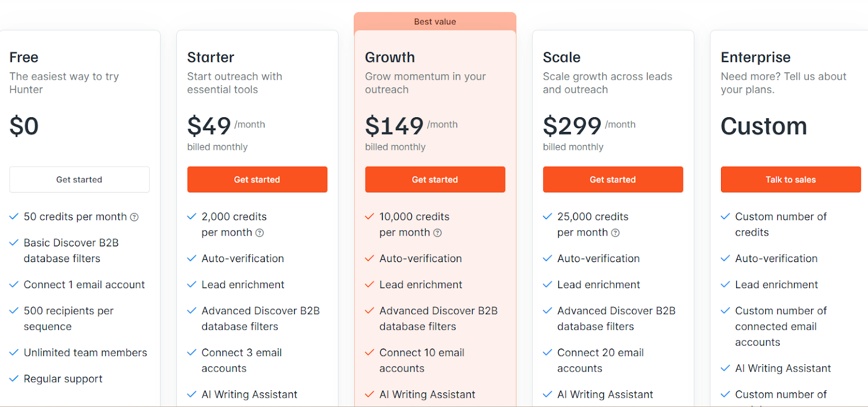868x407 pixels.
Task: Choose Get started under the Starter plan
Action: point(257,180)
